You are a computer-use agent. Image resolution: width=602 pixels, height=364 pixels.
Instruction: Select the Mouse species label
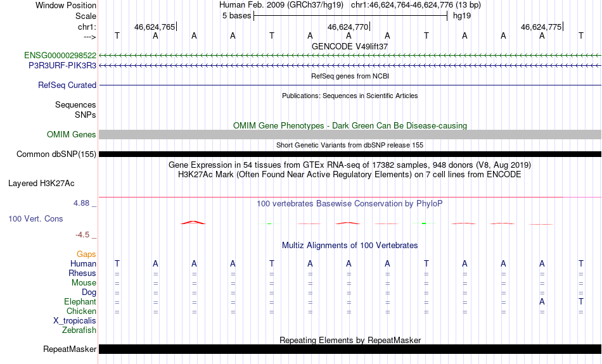tap(84, 283)
